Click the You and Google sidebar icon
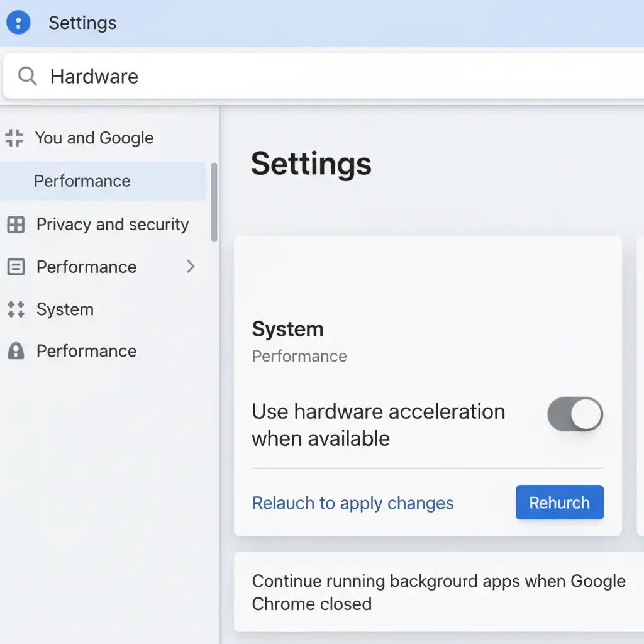The width and height of the screenshot is (644, 644). click(14, 138)
